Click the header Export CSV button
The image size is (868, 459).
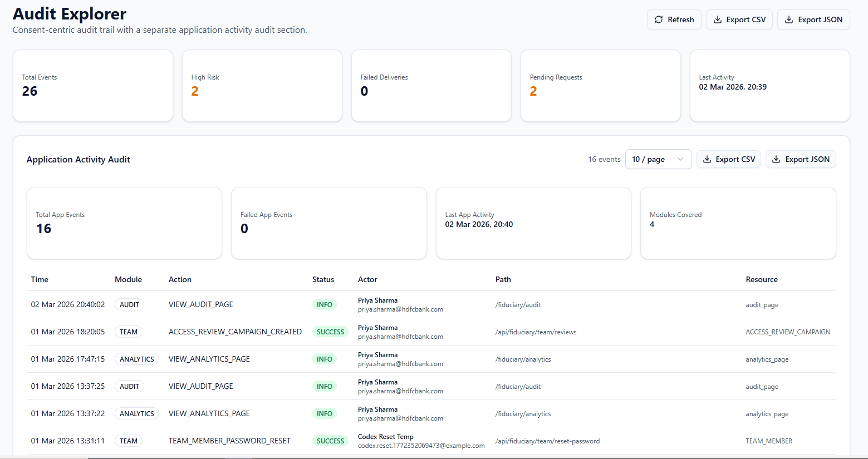[739, 19]
